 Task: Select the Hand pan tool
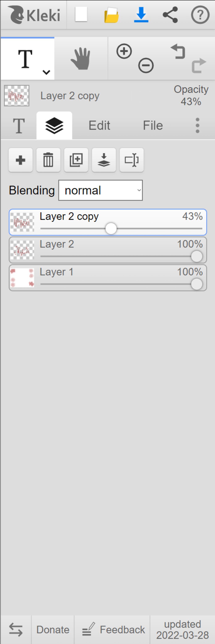pos(81,59)
